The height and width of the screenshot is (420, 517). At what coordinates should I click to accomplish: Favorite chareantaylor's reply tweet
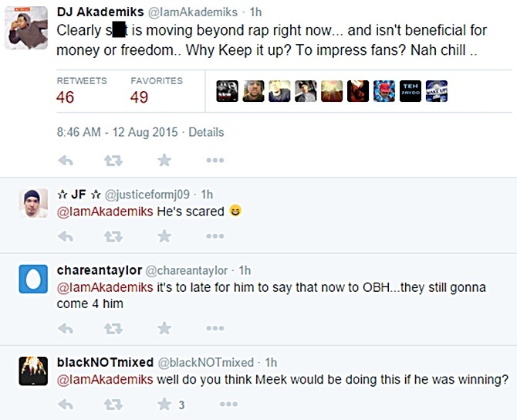pyautogui.click(x=164, y=328)
